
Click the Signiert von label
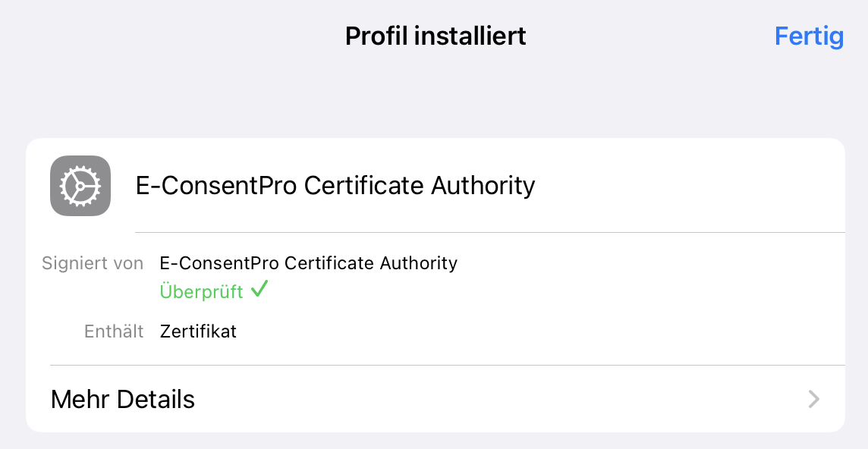click(93, 263)
